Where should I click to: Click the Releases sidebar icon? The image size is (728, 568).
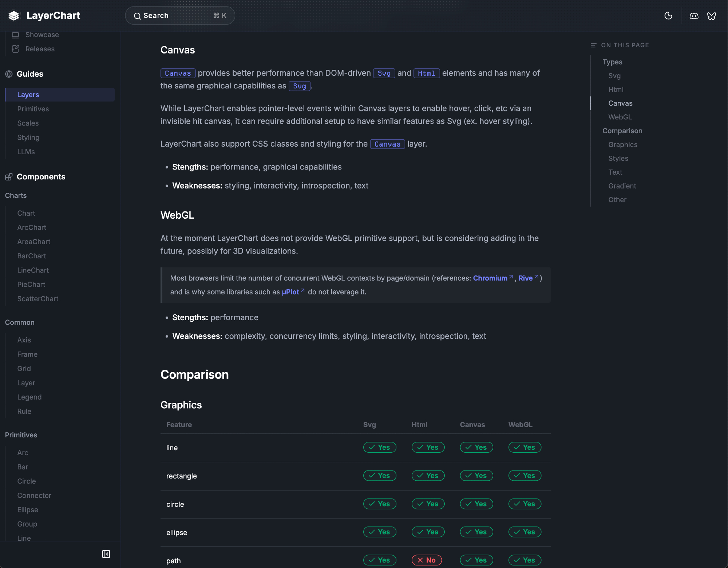15,49
